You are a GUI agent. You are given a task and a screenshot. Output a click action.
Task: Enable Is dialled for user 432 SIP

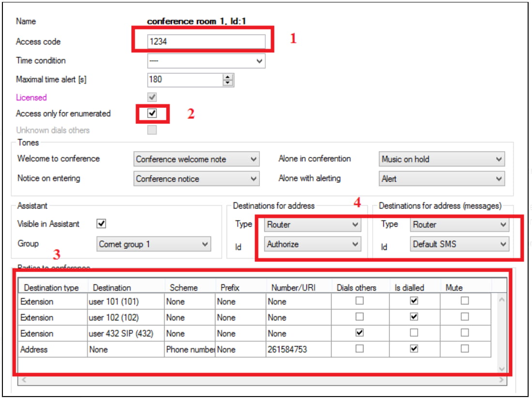[x=414, y=333]
